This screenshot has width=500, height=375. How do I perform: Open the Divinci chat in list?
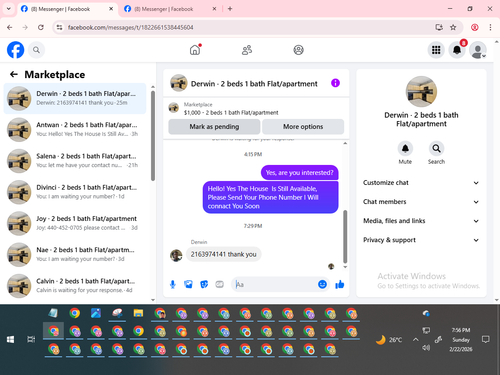coord(75,192)
